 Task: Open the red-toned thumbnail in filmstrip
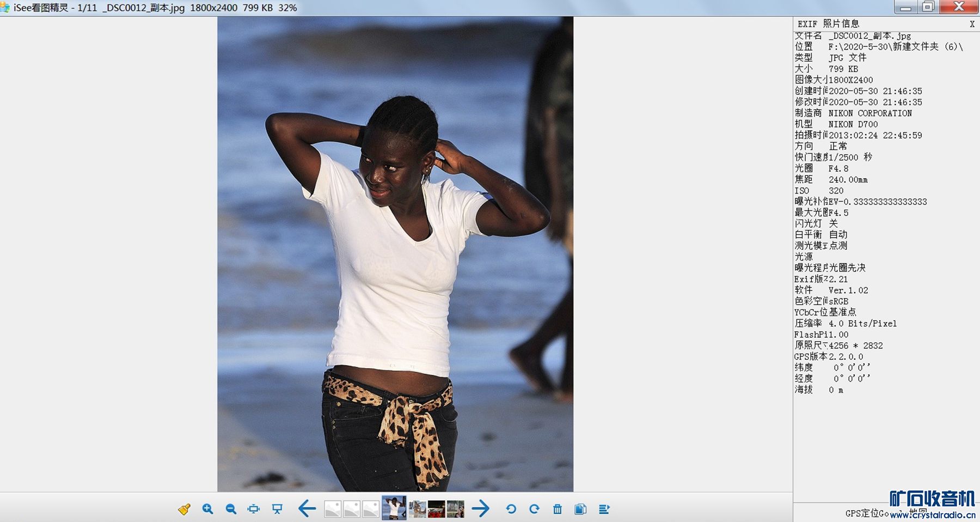coord(436,509)
